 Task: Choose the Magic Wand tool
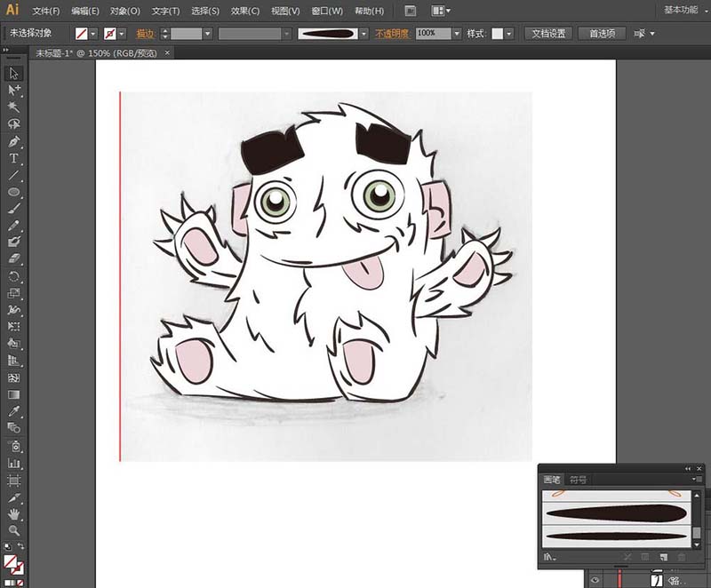point(13,107)
